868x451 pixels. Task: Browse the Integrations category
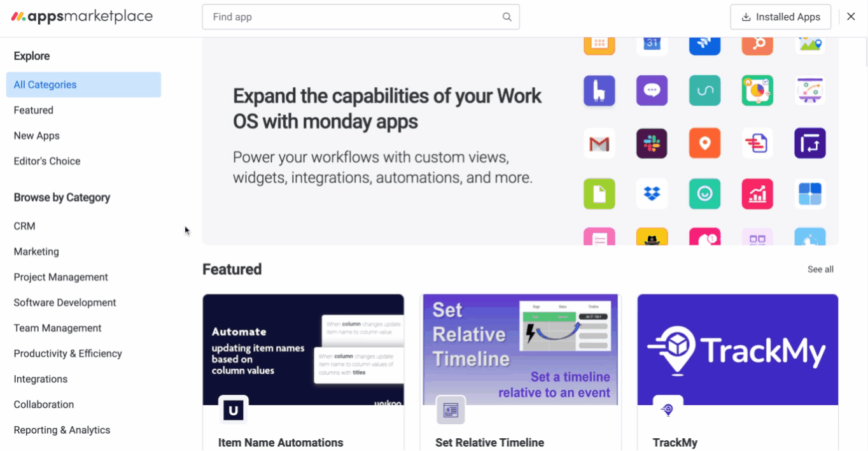[41, 379]
